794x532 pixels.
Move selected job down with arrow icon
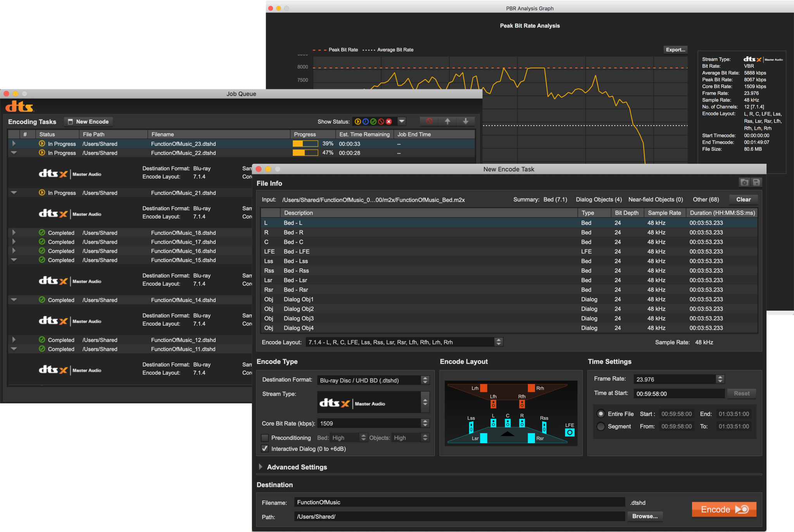coord(465,121)
